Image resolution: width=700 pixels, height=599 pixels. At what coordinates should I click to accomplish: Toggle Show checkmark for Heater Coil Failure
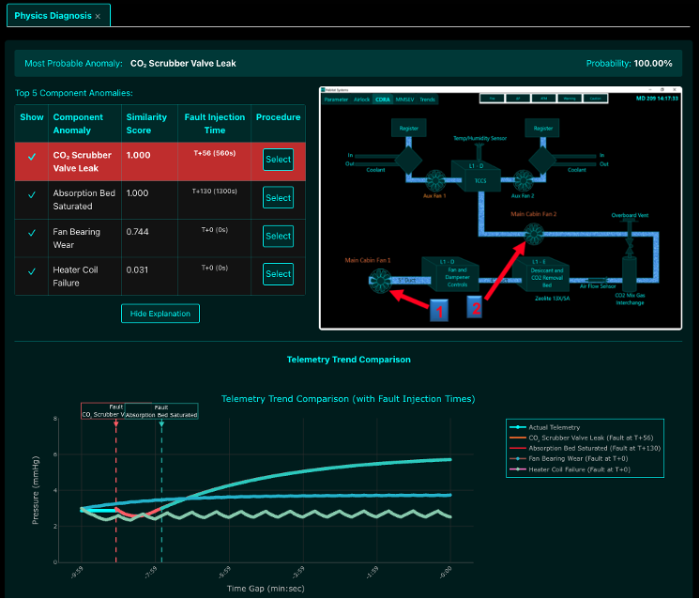point(32,273)
